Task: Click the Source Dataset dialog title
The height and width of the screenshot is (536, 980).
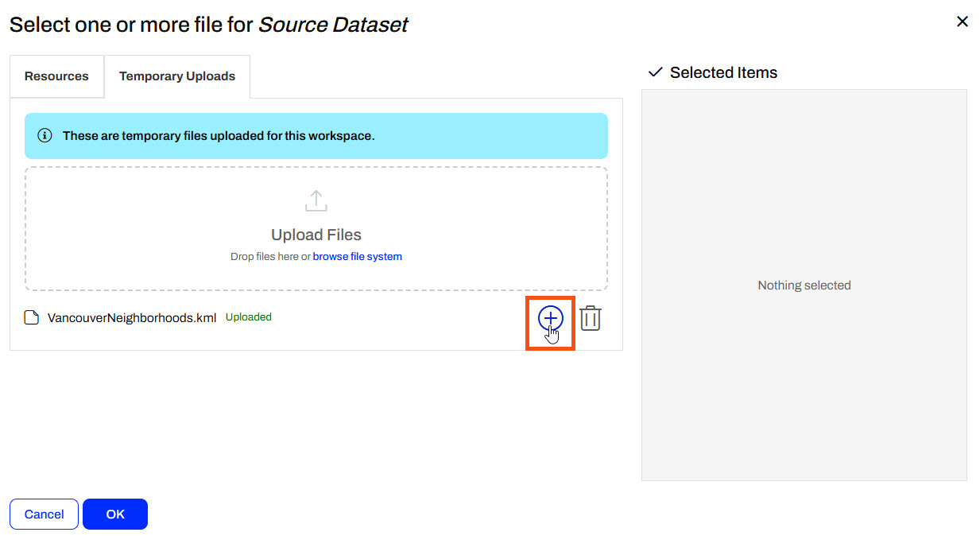Action: [x=208, y=25]
